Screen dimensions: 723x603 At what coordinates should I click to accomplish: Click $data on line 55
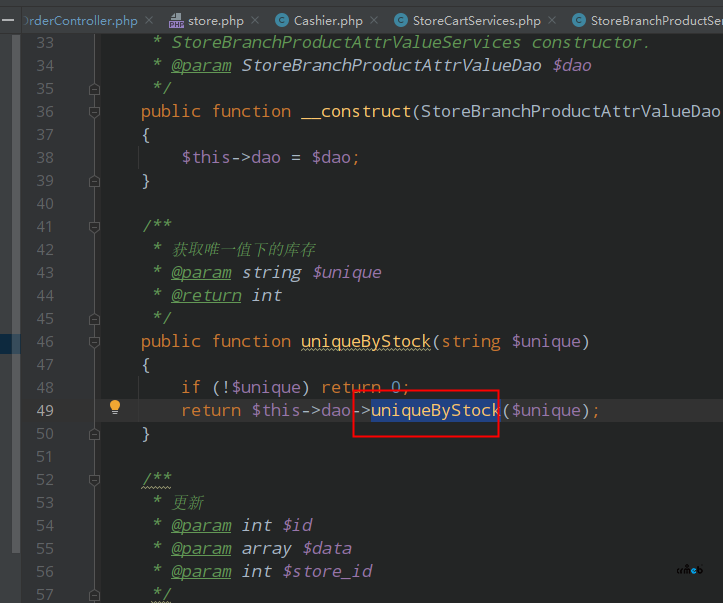327,549
